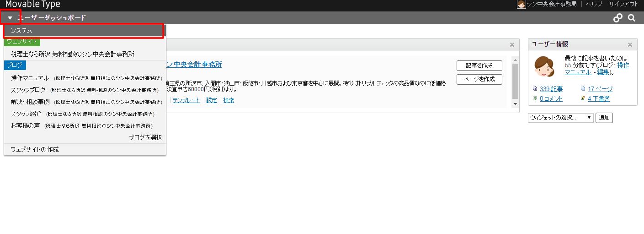Click user portrait in ユーザー情報
The height and width of the screenshot is (234, 644).
point(544,67)
